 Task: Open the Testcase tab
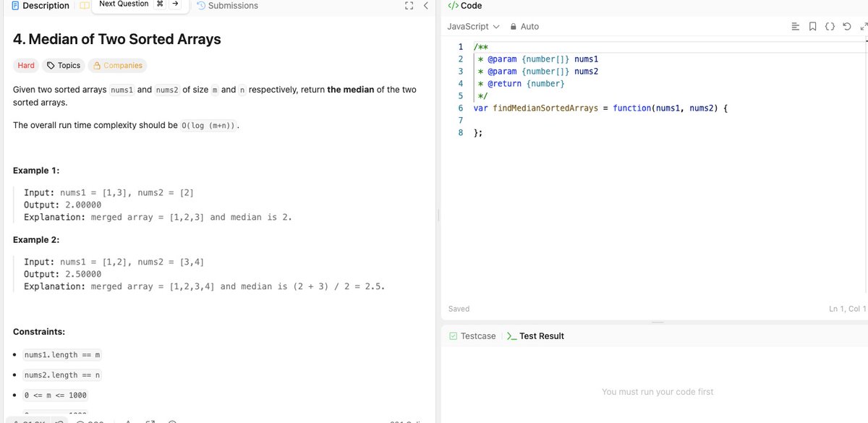coord(472,336)
